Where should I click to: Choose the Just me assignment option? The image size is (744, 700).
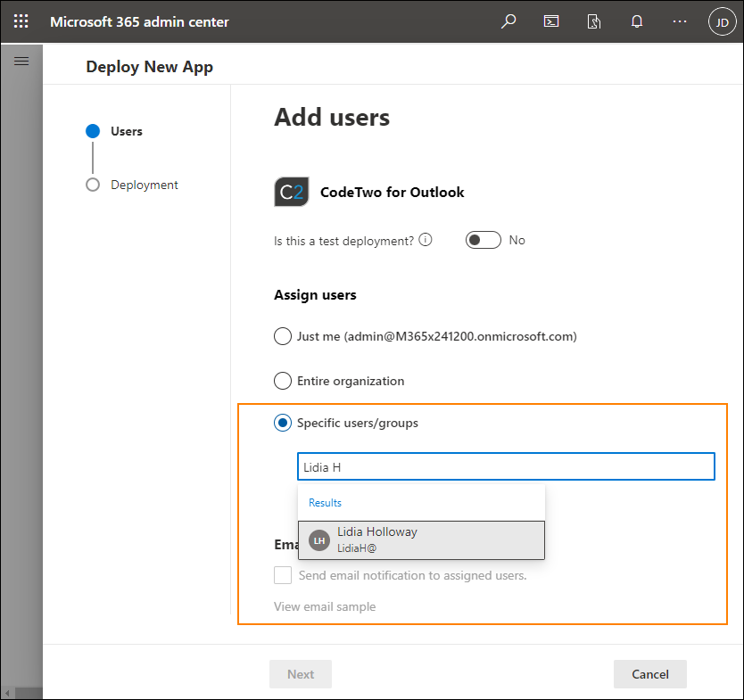coord(283,336)
